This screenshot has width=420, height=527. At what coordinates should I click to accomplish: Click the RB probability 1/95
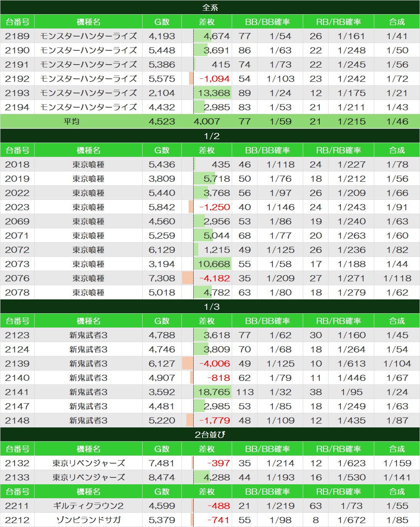point(352,392)
